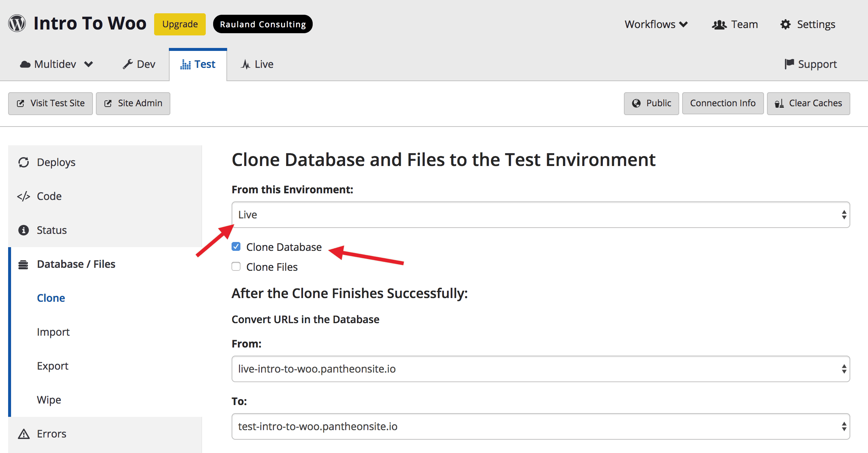Click the Connection Info button
This screenshot has height=453, width=868.
pyautogui.click(x=723, y=104)
